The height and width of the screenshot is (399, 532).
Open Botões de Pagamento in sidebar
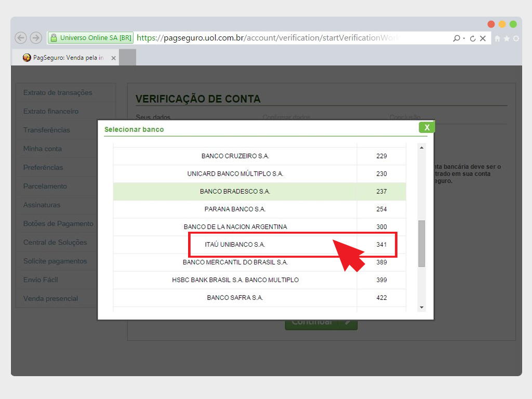[x=58, y=223]
